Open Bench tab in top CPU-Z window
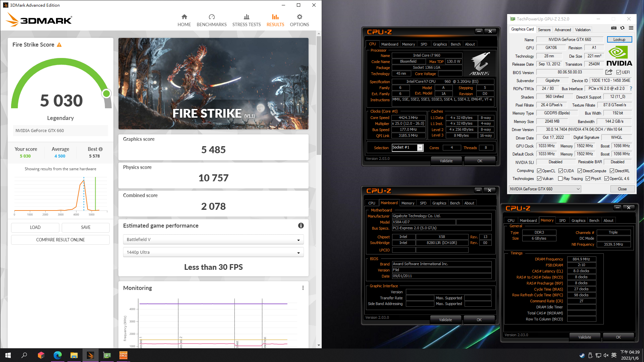644x362 pixels. 455,44
